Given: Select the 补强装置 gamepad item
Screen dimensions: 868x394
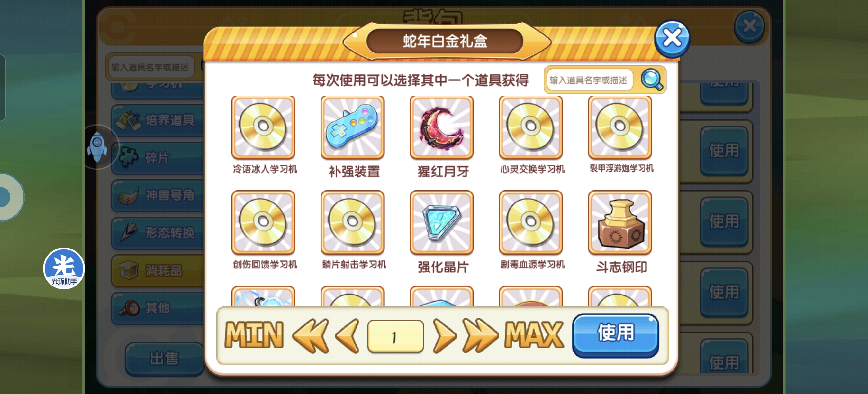Looking at the screenshot, I should (352, 127).
